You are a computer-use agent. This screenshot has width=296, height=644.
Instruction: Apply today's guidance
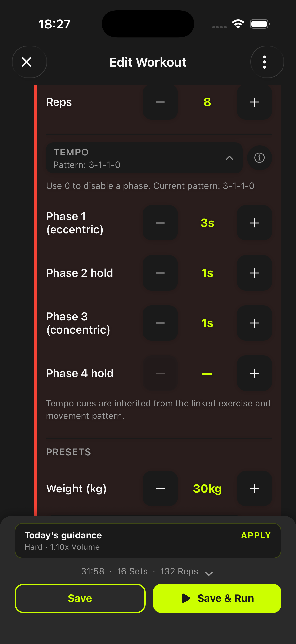tap(256, 535)
